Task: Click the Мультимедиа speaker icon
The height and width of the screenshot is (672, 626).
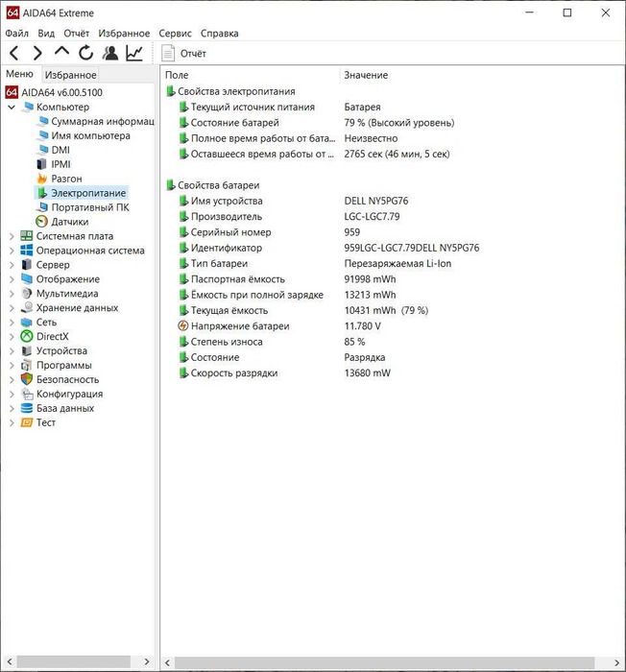Action: click(x=27, y=294)
